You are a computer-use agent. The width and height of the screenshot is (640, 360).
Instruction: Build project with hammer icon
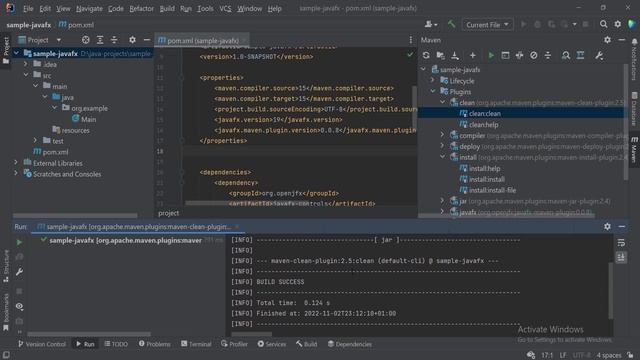coord(451,24)
